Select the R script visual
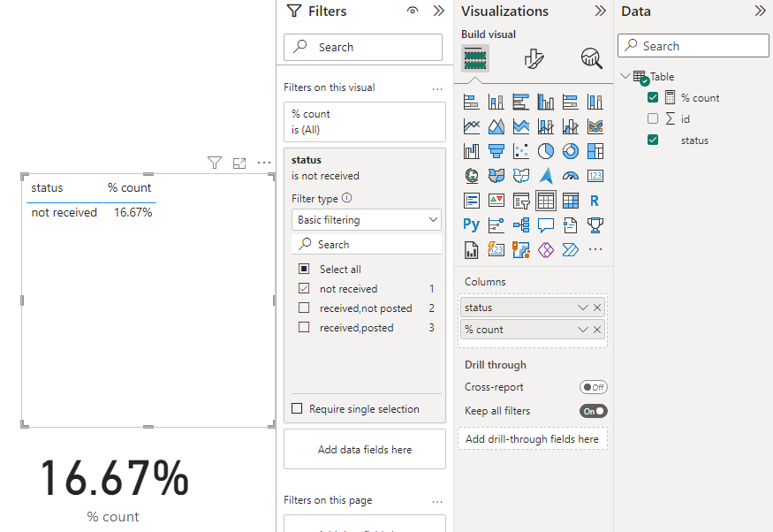 click(595, 201)
